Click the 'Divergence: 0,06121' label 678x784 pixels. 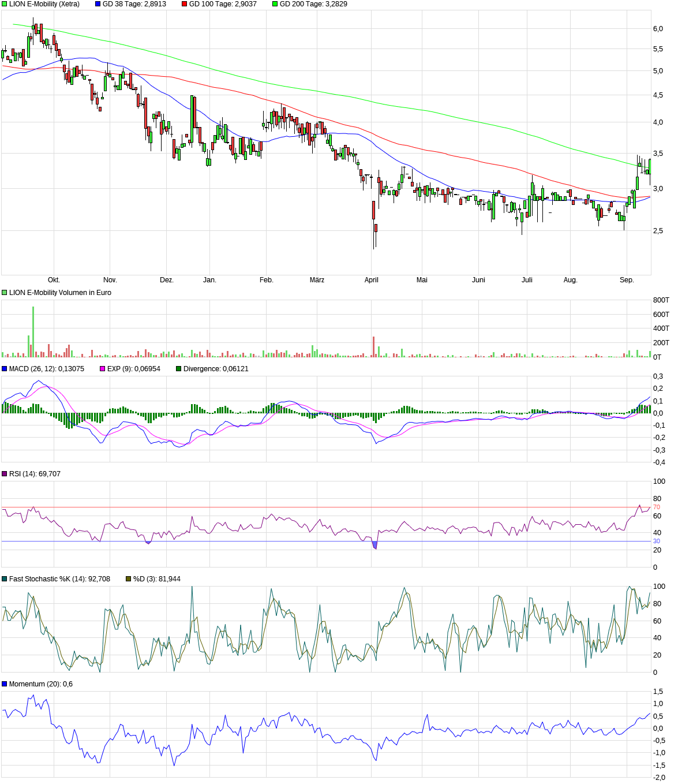click(216, 369)
